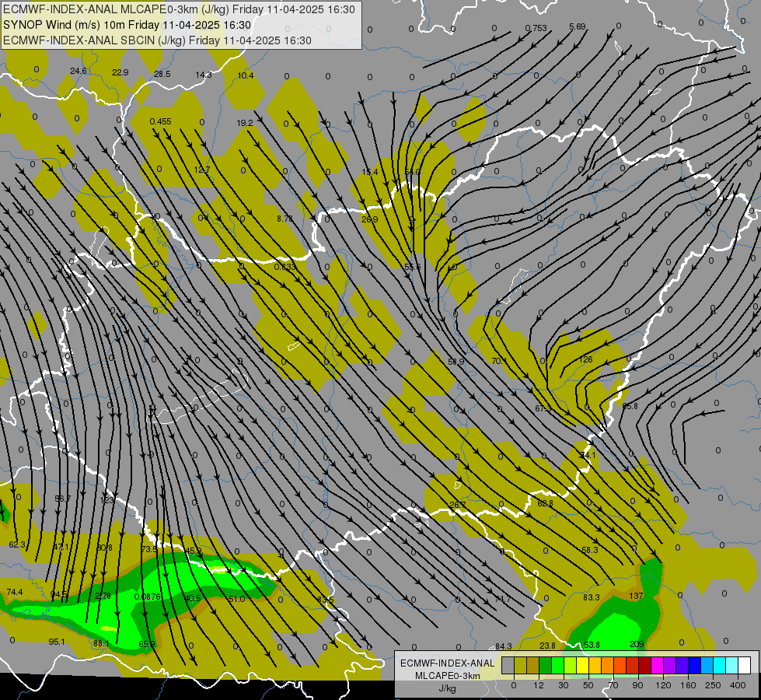Viewport: 761px width, 700px height.
Task: Select the white swatch in the legend
Action: click(744, 665)
